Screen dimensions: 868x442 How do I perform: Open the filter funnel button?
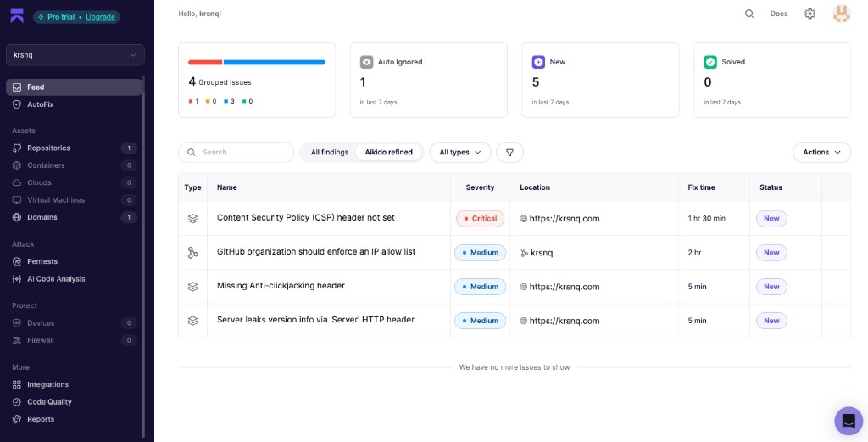pyautogui.click(x=509, y=153)
